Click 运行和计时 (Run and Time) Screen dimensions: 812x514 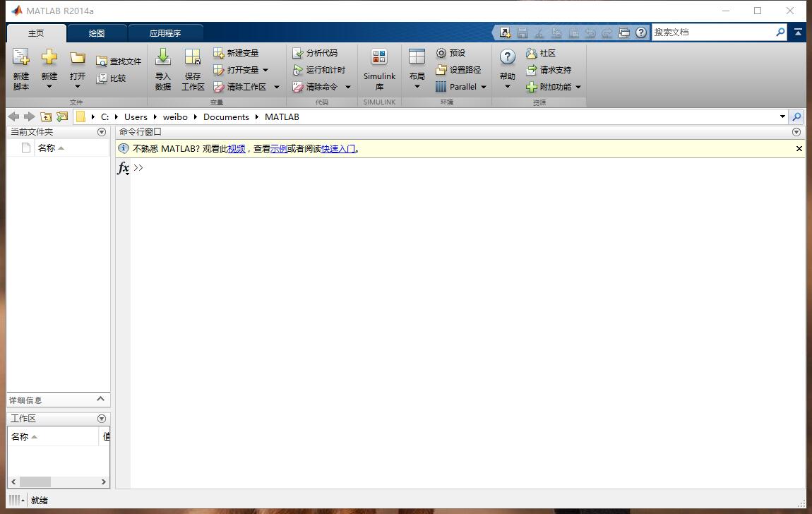(319, 70)
